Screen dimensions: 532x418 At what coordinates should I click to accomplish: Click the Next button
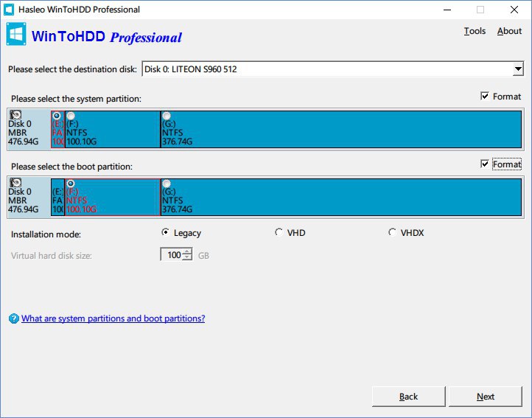pyautogui.click(x=485, y=397)
